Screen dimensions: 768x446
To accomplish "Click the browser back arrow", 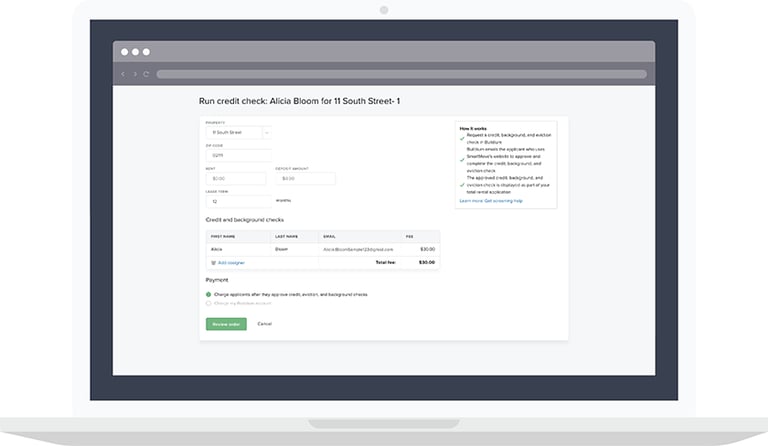I will pos(123,74).
